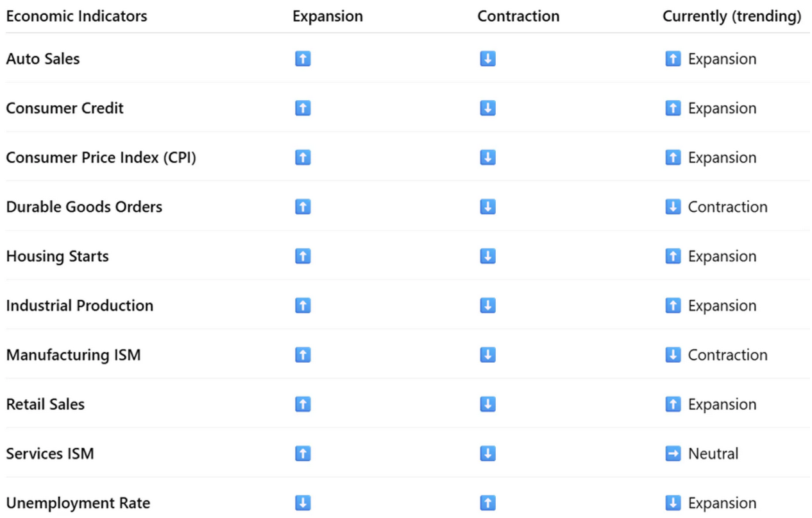Select the Economic Indicators column header
Viewport: 812px width, 518px height.
pyautogui.click(x=76, y=16)
